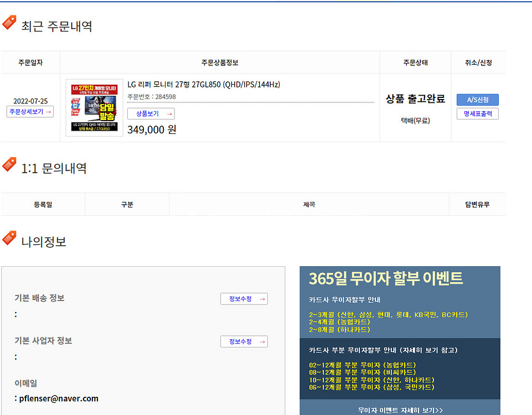Click the 365일 무이자 할부 이벤트 banner heading
Viewport: 532px width, 415px height.
386,278
